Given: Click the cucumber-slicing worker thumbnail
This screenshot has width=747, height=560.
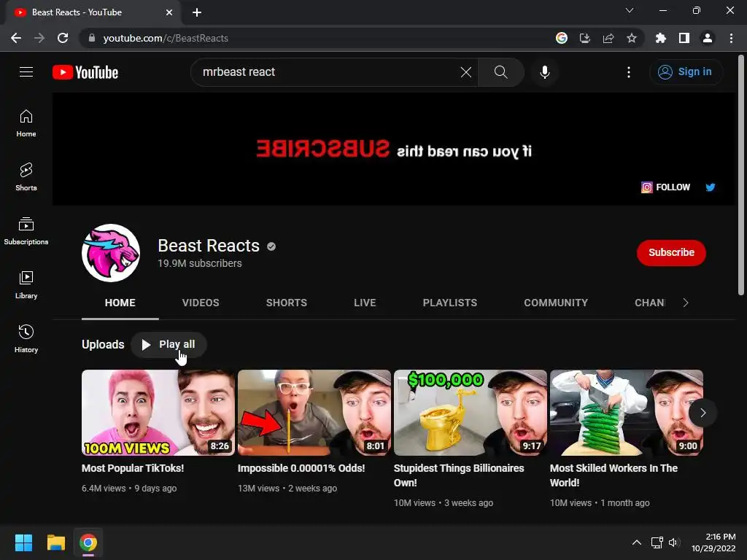Looking at the screenshot, I should tap(627, 413).
